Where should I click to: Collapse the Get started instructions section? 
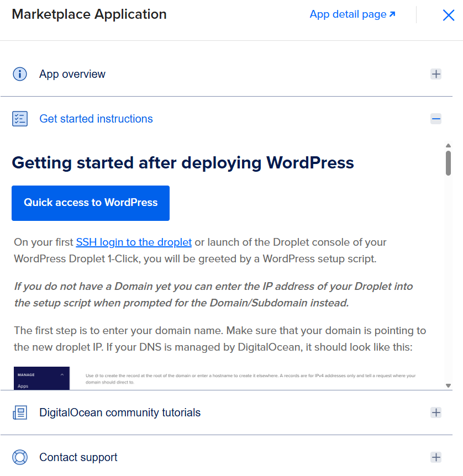click(x=436, y=119)
